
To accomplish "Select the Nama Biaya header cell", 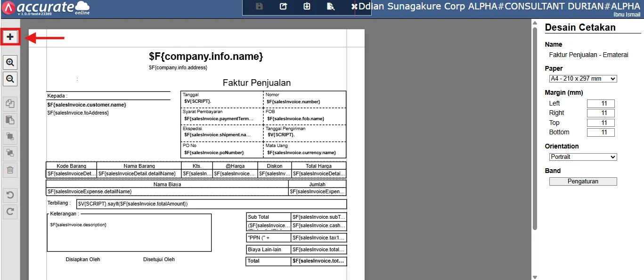I will click(x=167, y=184).
